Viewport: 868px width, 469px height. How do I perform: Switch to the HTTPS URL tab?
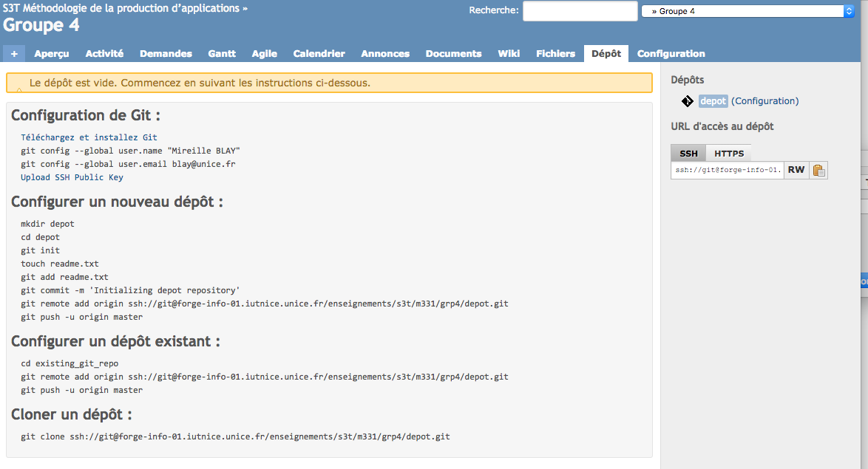point(728,154)
